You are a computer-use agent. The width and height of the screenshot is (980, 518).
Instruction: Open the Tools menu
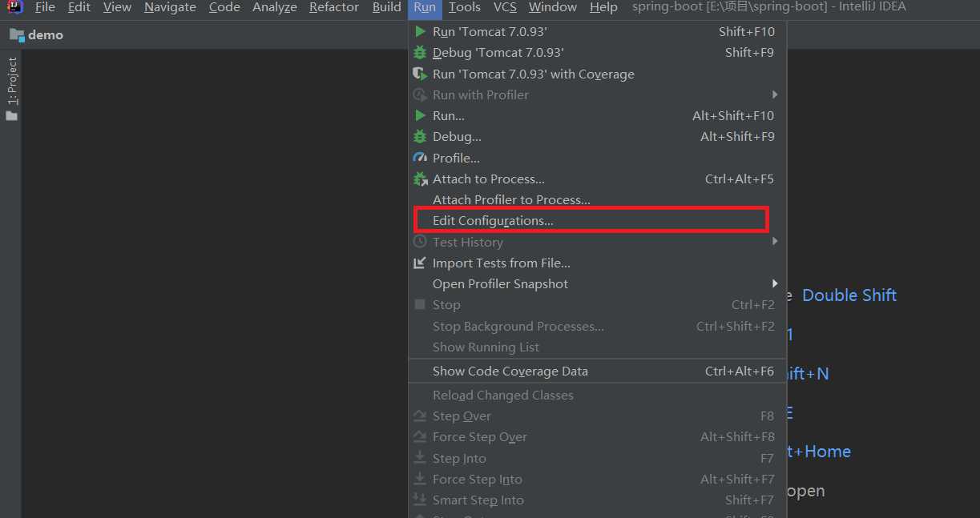tap(465, 7)
